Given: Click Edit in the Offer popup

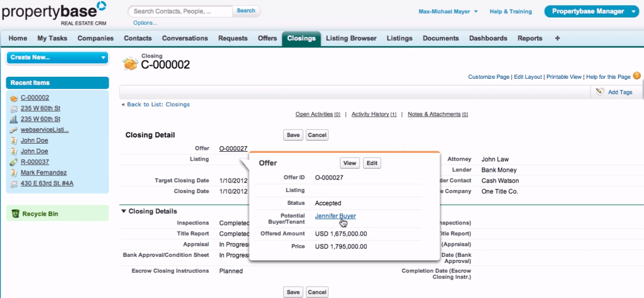Looking at the screenshot, I should (x=372, y=163).
